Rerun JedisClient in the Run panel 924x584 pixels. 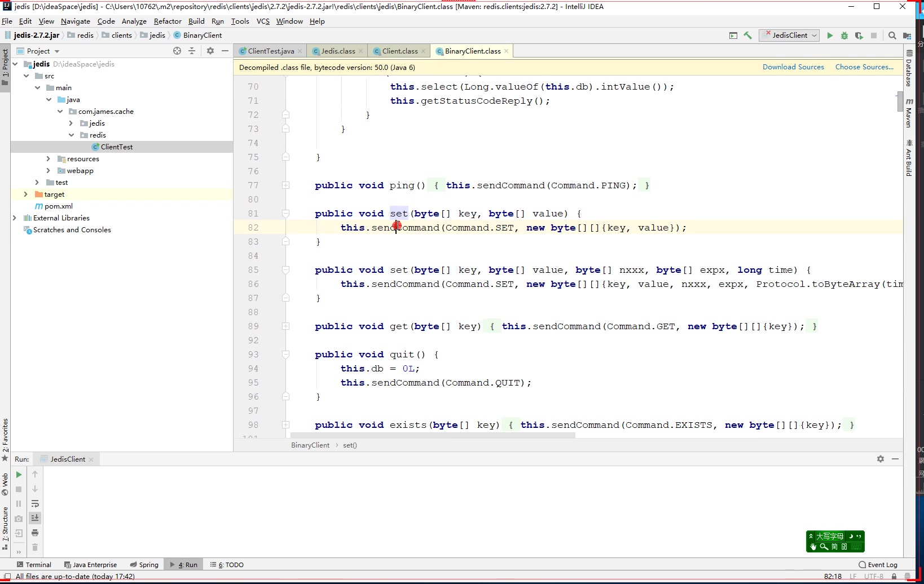point(19,475)
